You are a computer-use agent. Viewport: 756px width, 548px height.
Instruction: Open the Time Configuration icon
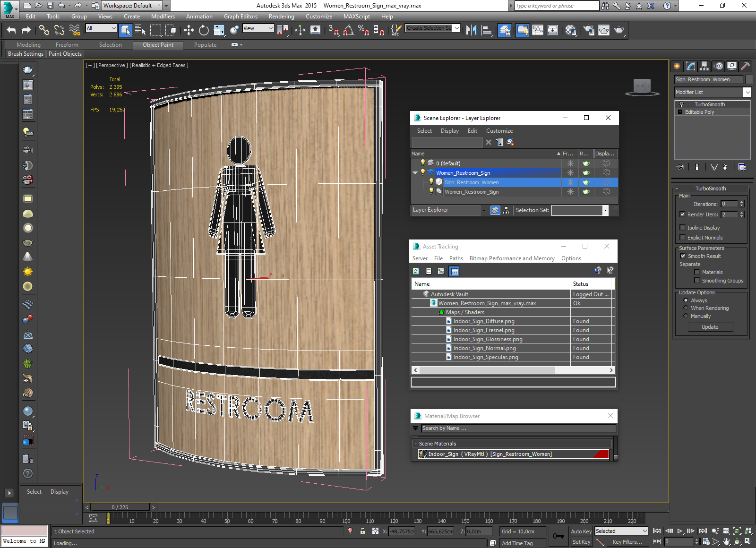(706, 542)
